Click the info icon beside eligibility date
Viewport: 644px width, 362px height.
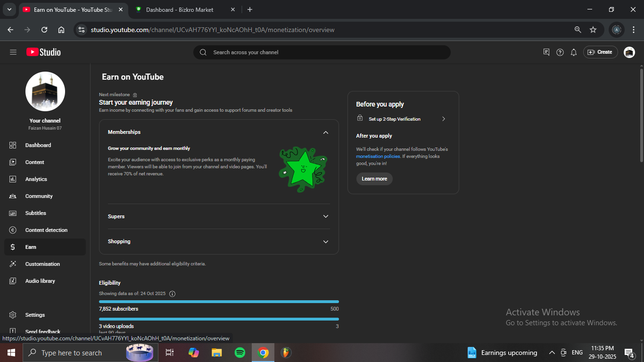(172, 294)
